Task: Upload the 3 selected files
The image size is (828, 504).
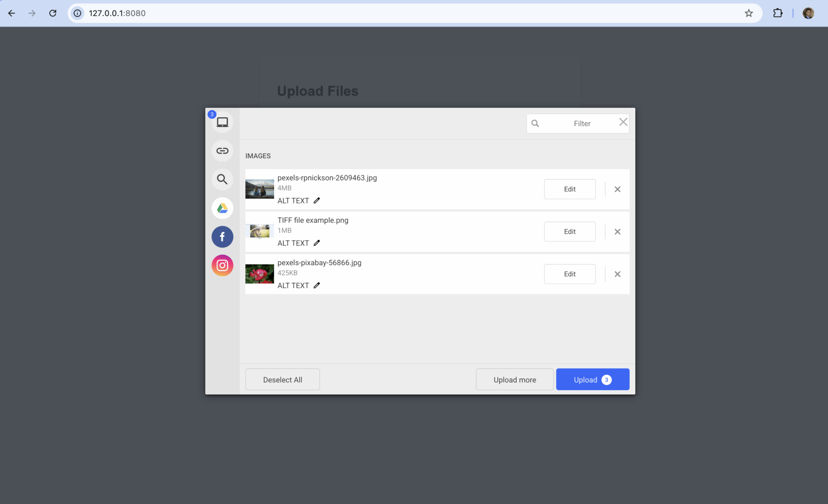Action: pos(592,379)
